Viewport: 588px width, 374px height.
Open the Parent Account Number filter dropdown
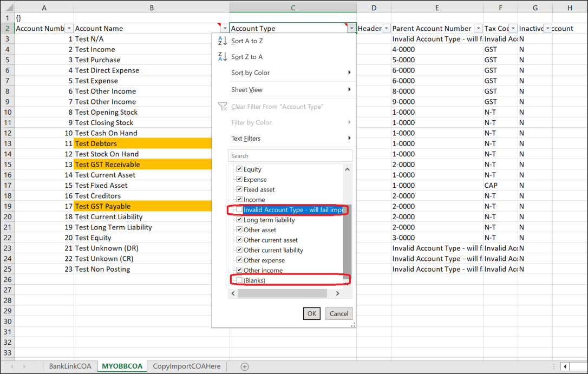(x=478, y=29)
